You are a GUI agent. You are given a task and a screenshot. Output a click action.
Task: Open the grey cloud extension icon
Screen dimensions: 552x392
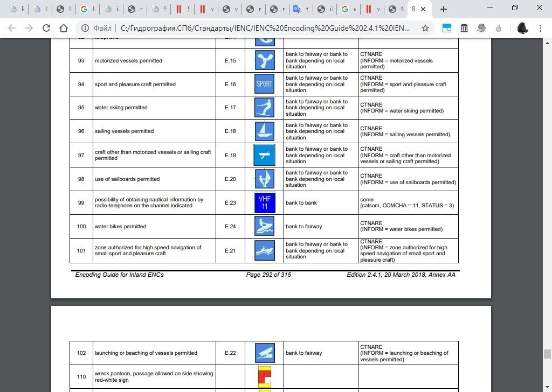click(481, 28)
